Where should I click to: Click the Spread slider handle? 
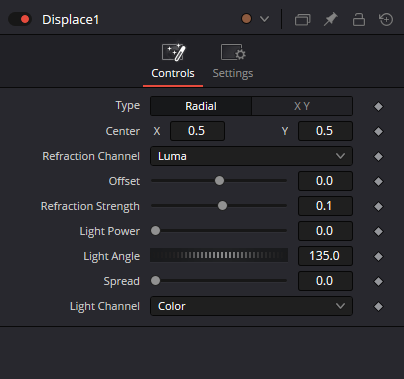point(155,281)
